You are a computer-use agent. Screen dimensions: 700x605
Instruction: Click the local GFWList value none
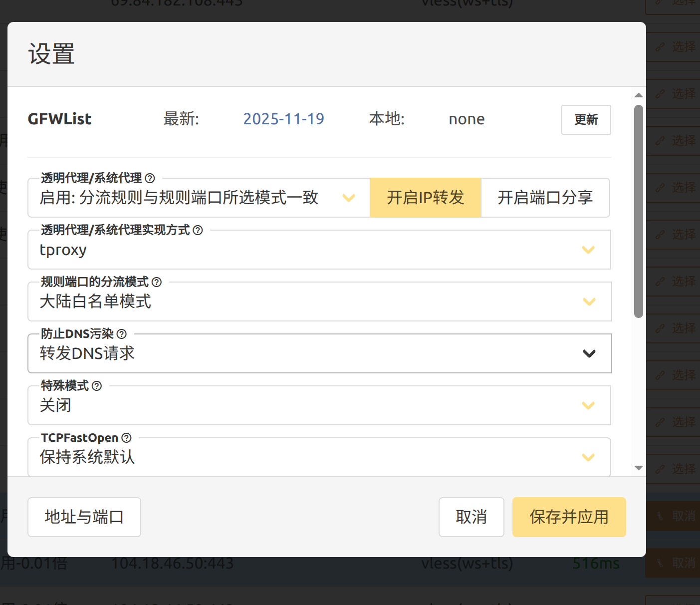pos(467,119)
